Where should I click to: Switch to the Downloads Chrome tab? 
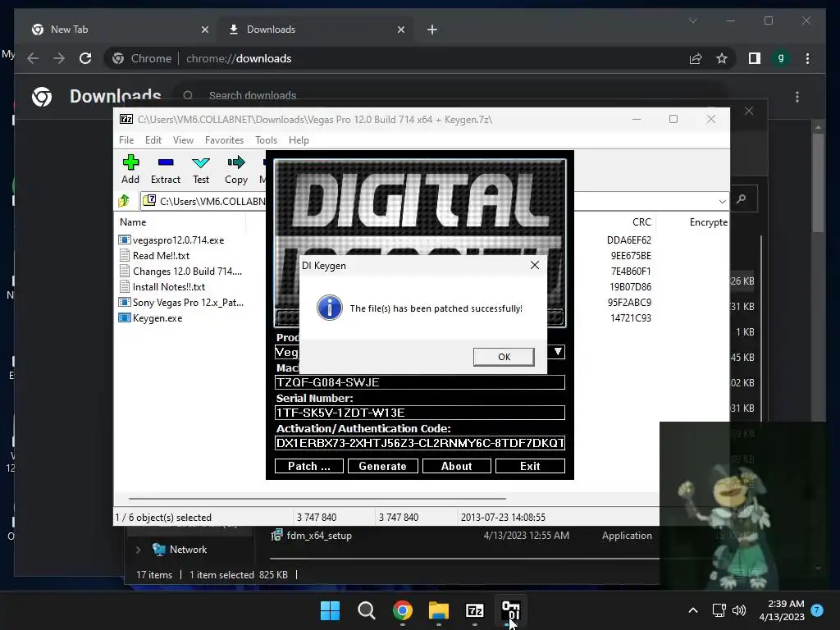[x=315, y=30]
